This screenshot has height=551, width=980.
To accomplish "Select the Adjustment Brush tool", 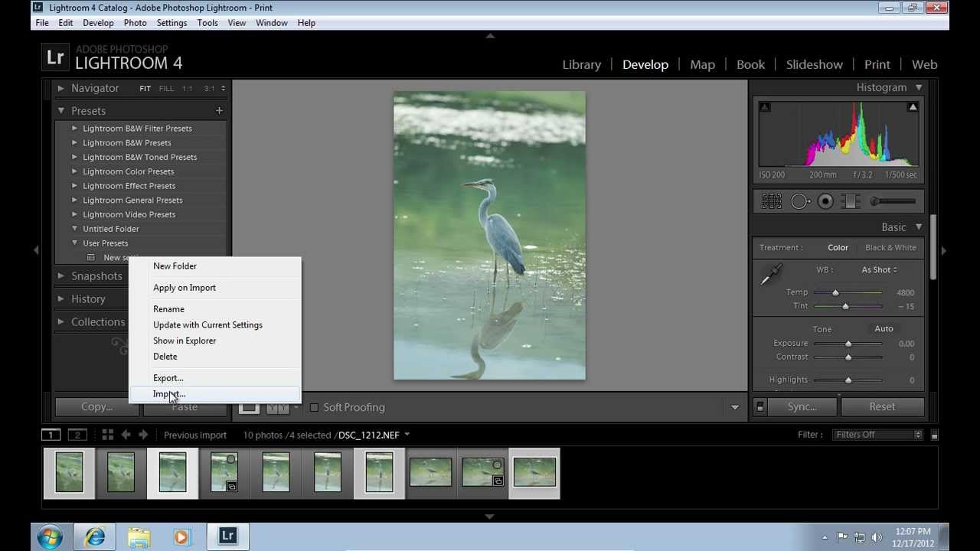I will tap(893, 201).
